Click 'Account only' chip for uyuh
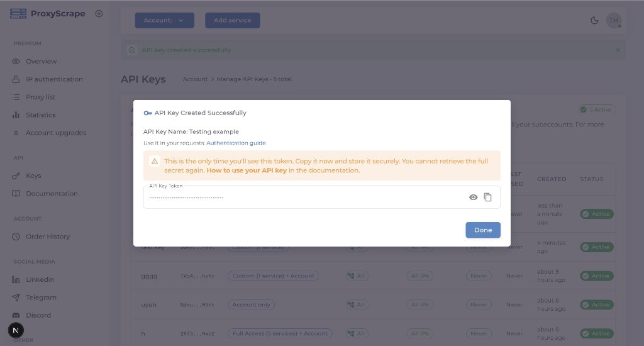Screen dimensions: 644x346 [x=252, y=305]
